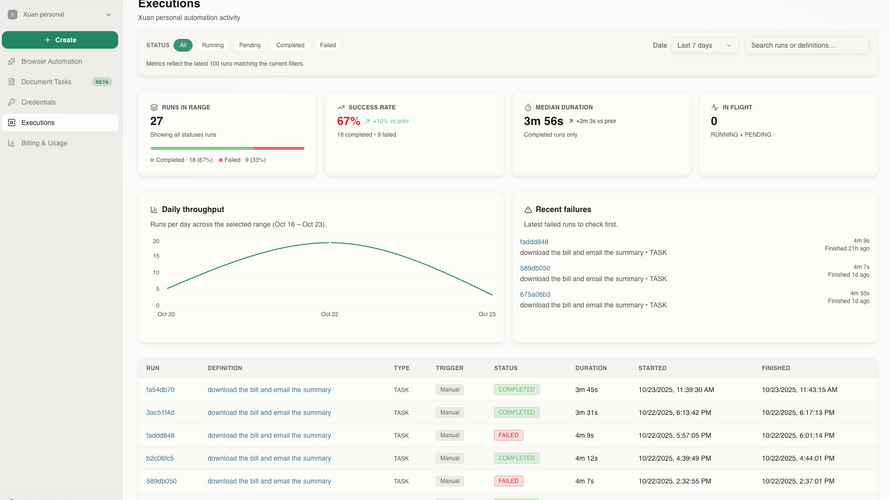
Task: Select the Completed status filter
Action: point(290,45)
